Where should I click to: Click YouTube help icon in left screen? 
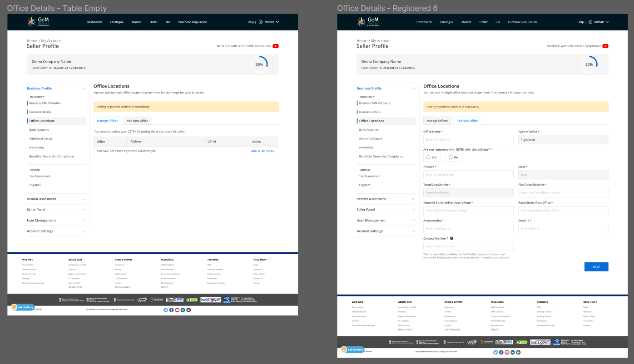(x=276, y=46)
